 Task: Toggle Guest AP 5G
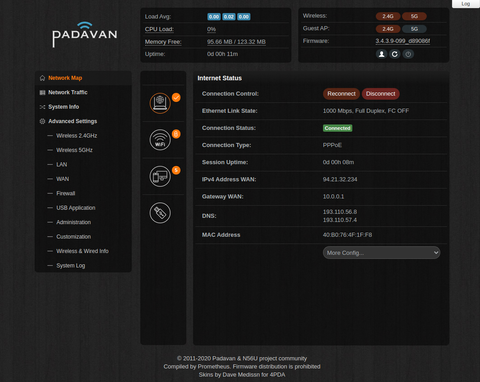point(414,29)
